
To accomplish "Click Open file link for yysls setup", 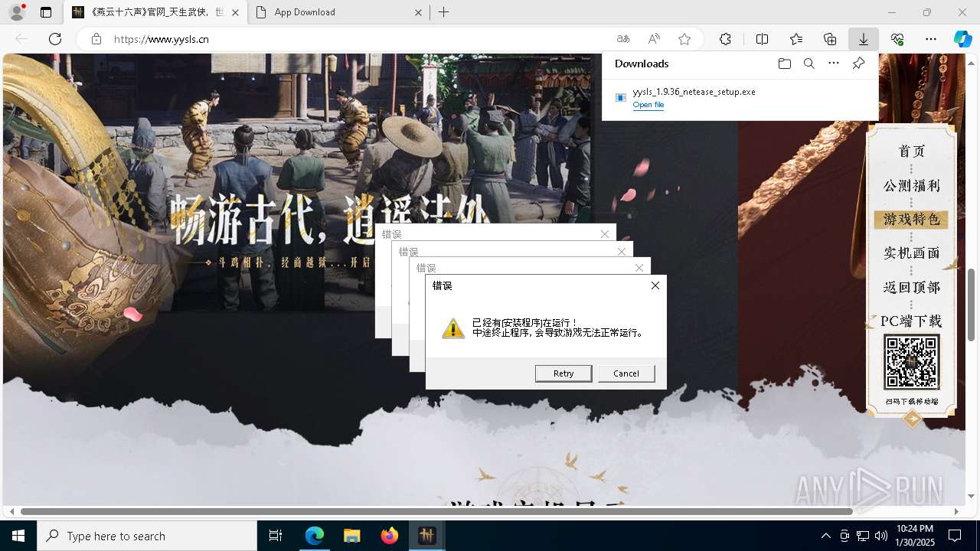I will click(x=648, y=105).
